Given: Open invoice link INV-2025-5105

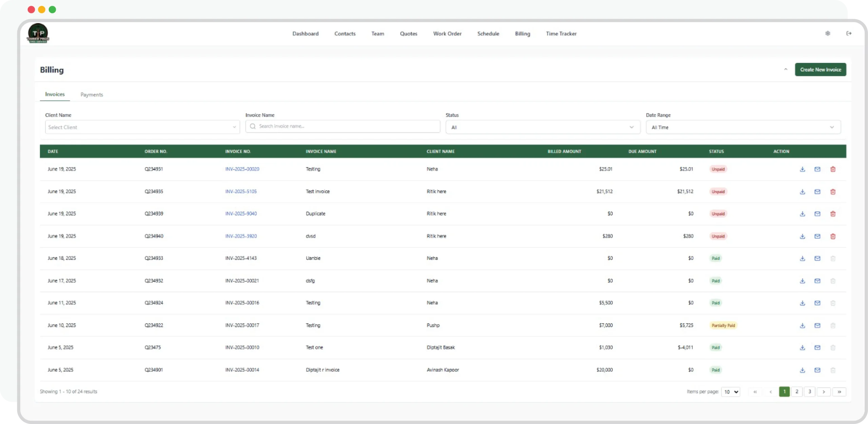Looking at the screenshot, I should pos(241,191).
